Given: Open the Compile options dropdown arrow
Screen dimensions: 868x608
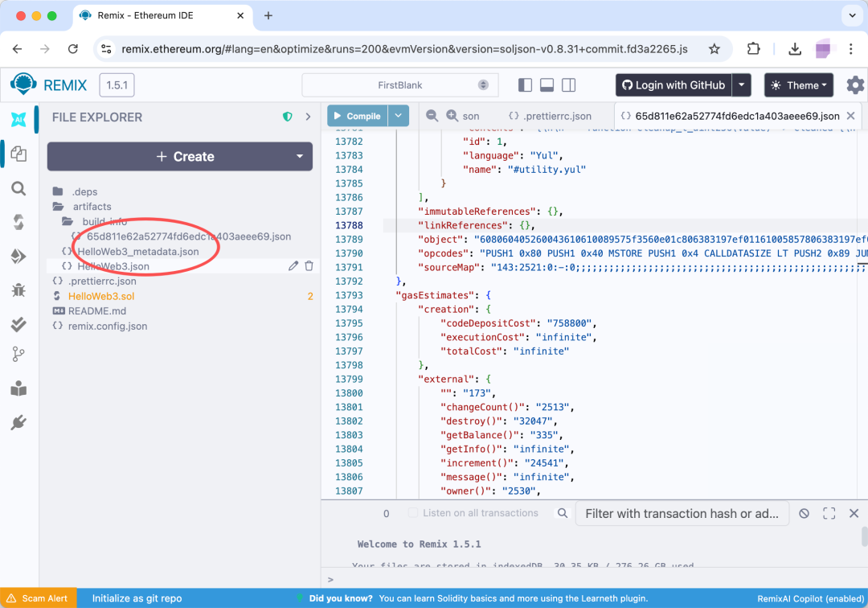Looking at the screenshot, I should coord(398,116).
